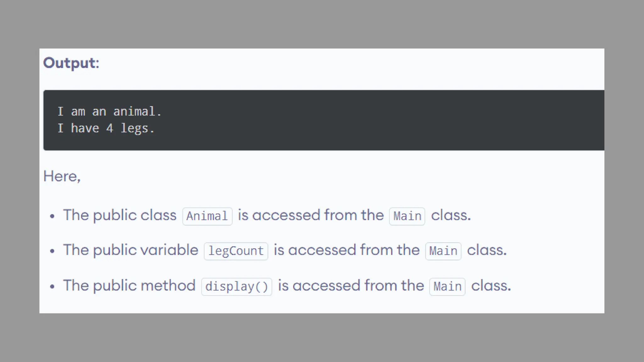Click the first bullet point marker

(52, 216)
